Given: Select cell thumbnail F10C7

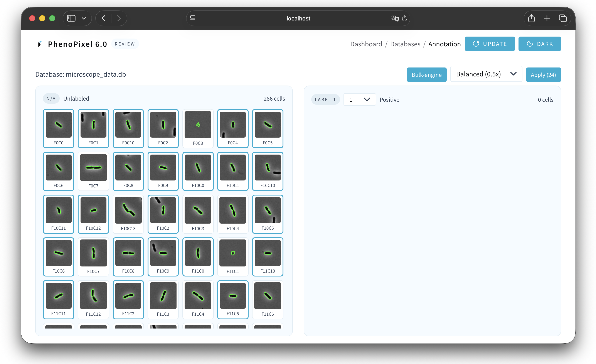Looking at the screenshot, I should point(93,253).
